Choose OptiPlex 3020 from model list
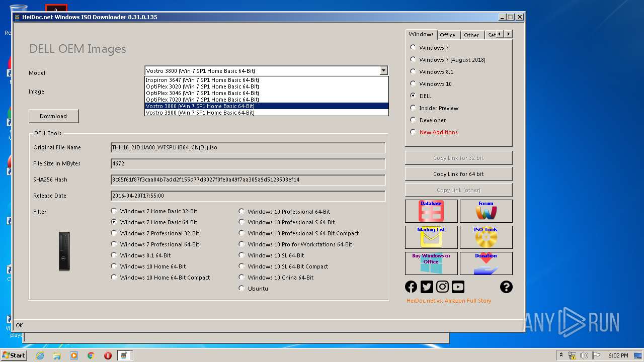 267,86
